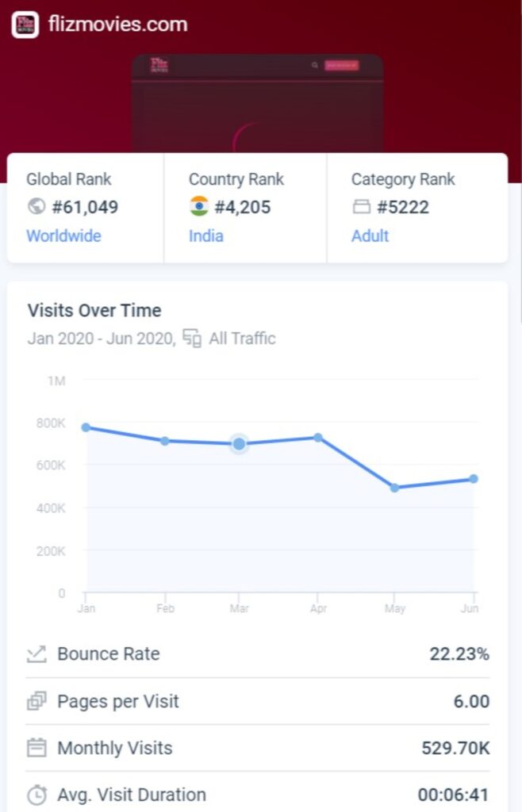Viewport: 522px width, 812px height.
Task: Click the flizmovies site favicon logo
Action: pyautogui.click(x=25, y=25)
